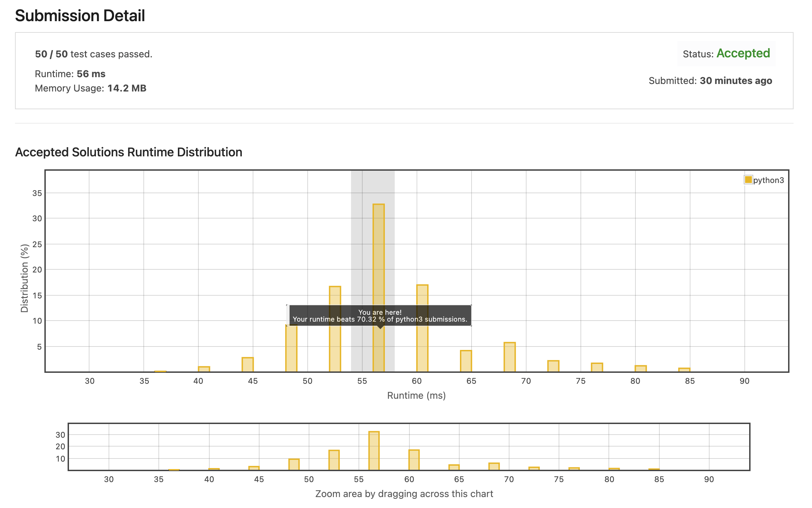Click the tallest bar in overview chart
Screen dimensions: 812x508
374,451
